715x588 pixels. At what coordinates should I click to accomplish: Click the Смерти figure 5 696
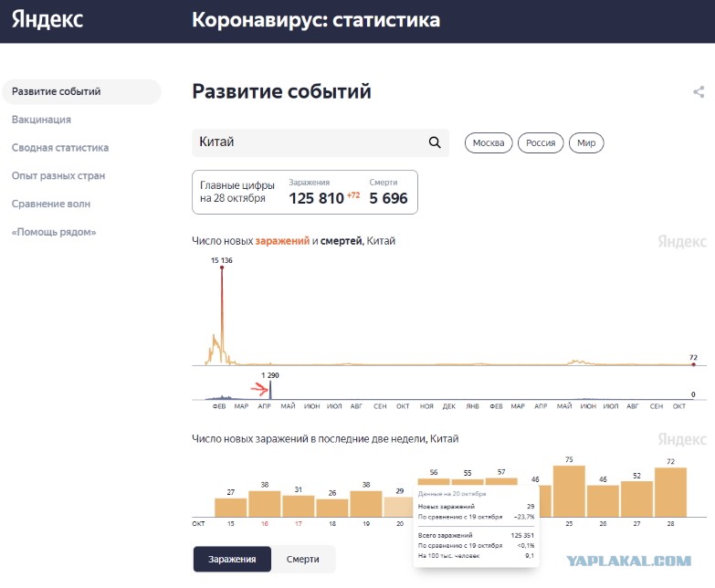[x=388, y=198]
